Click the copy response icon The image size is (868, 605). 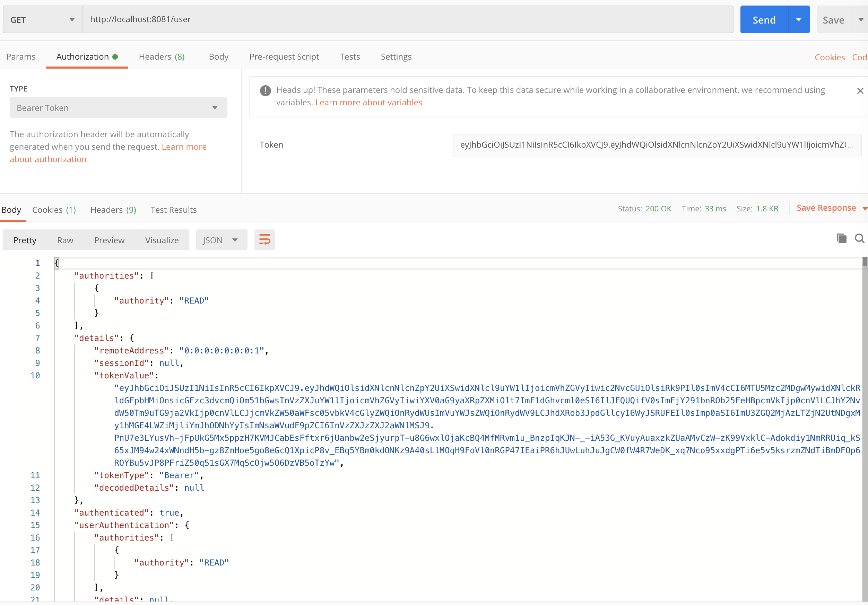coord(841,238)
